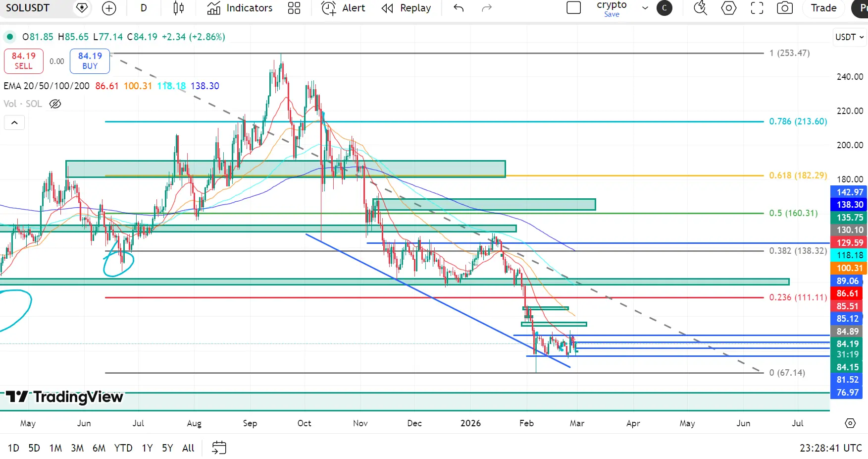Open indicator templates grid icon
The height and width of the screenshot is (459, 868).
[294, 8]
